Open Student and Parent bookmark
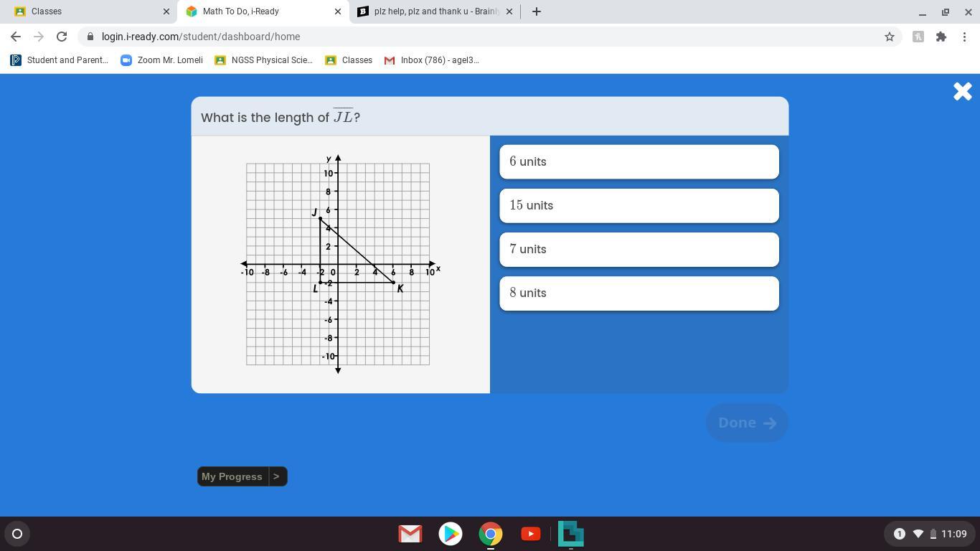 [x=60, y=60]
